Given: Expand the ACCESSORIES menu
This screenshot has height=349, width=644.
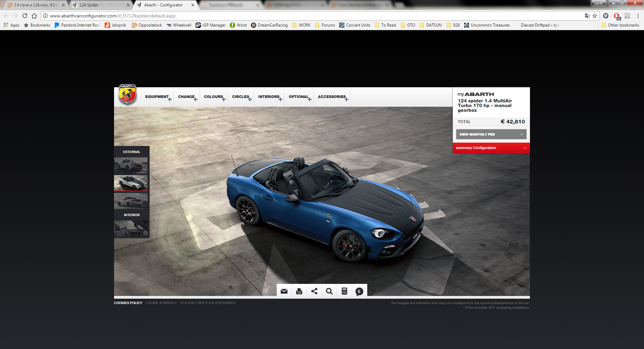Looking at the screenshot, I should click(x=333, y=97).
